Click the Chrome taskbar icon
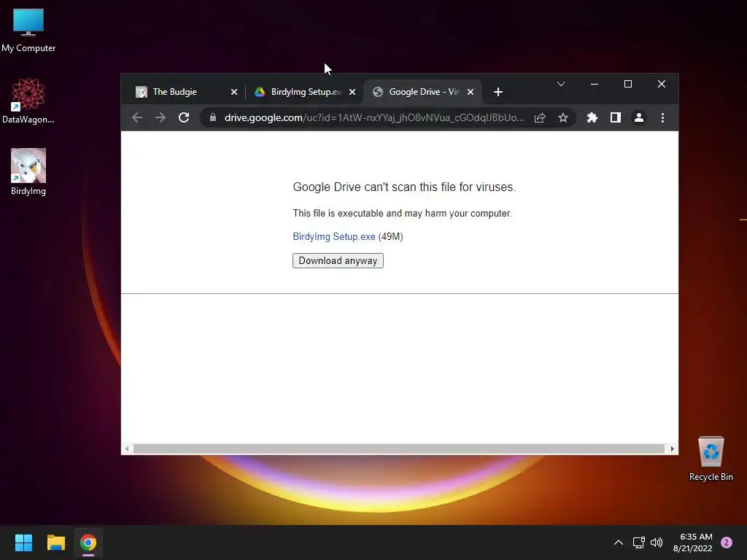Image resolution: width=747 pixels, height=560 pixels. pos(88,542)
